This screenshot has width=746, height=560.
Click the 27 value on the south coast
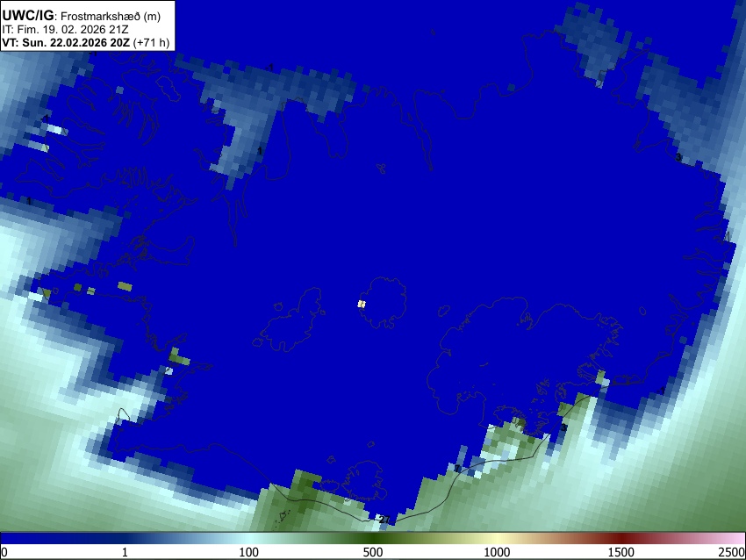click(384, 520)
